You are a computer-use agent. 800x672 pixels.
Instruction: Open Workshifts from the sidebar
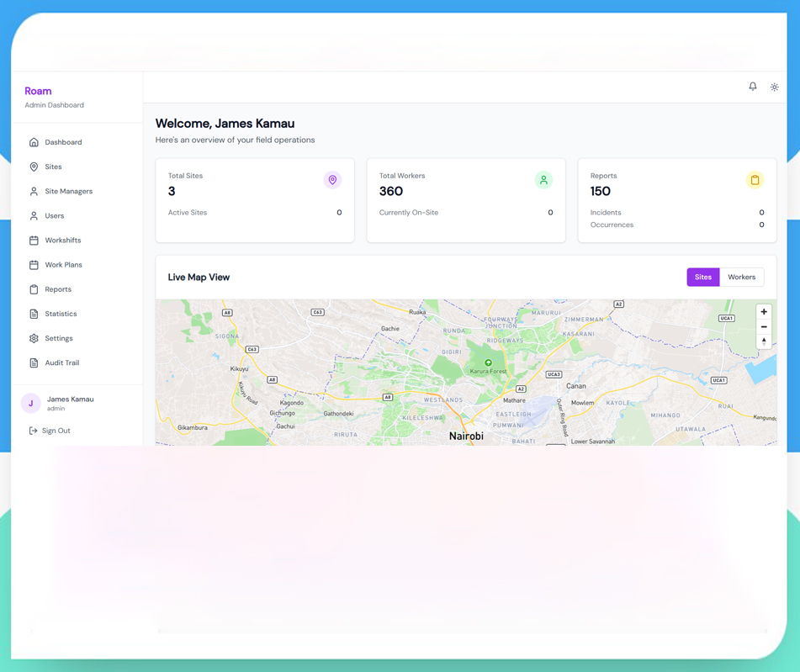coord(77,240)
